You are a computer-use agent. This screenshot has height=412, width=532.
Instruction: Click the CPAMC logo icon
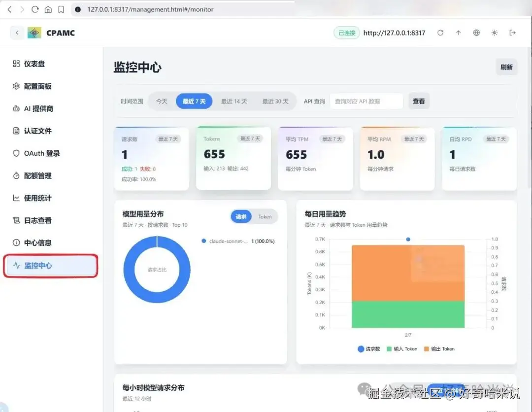pos(34,33)
